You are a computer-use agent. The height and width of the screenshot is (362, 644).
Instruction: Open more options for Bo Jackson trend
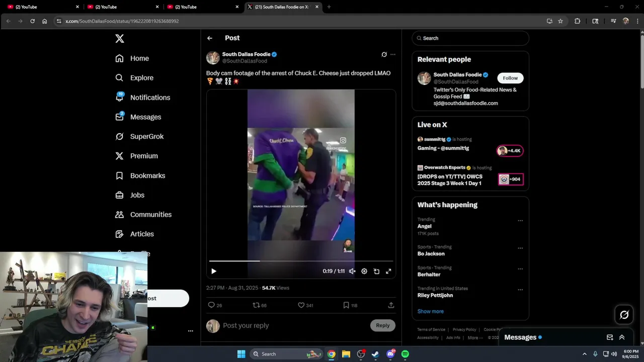point(520,248)
